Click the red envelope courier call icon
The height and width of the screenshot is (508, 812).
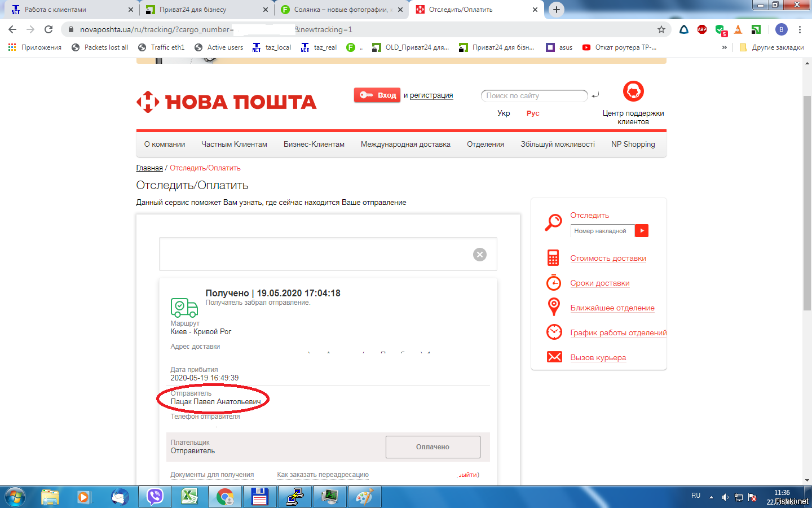point(554,357)
